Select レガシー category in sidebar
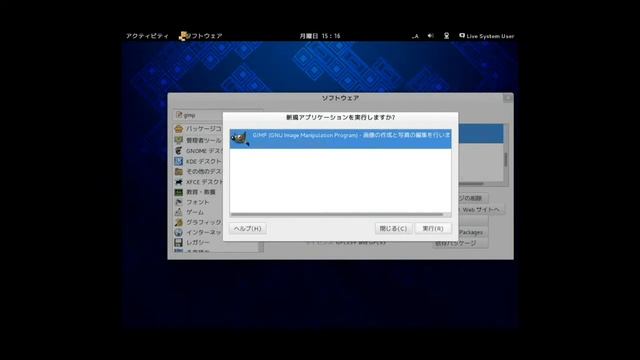The height and width of the screenshot is (360, 640). point(198,242)
